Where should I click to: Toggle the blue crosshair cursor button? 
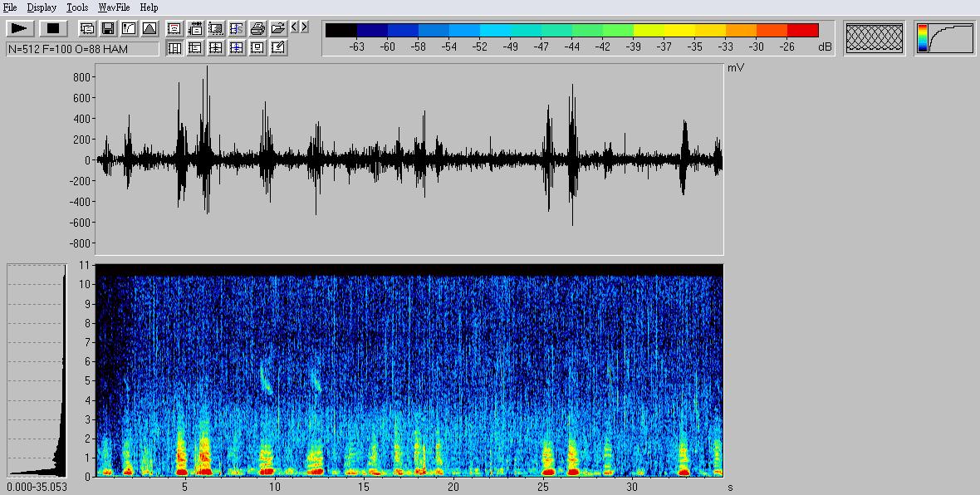point(237,48)
